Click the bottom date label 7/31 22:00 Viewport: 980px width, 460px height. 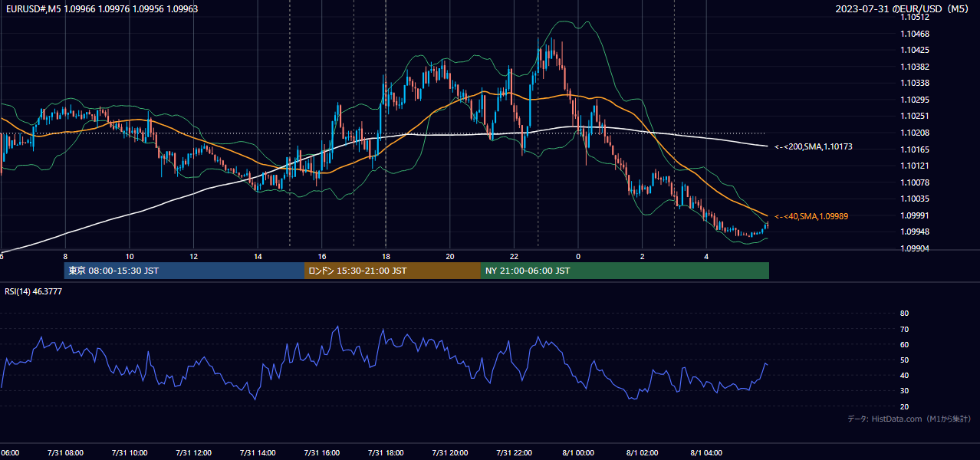click(x=514, y=453)
